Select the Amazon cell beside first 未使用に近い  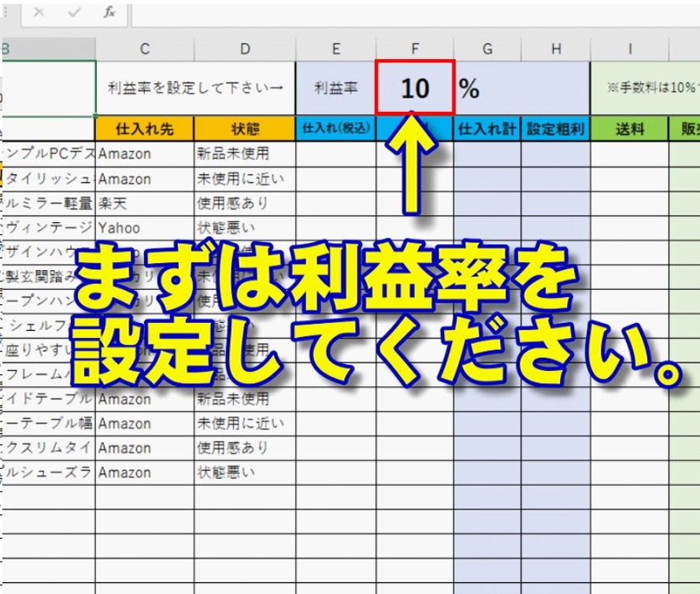(145, 179)
